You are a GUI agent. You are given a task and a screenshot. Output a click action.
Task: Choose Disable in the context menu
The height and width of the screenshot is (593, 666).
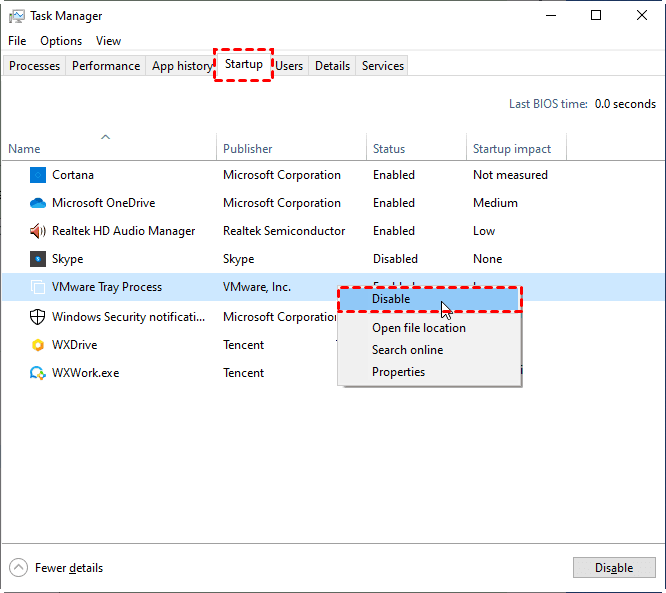tap(391, 298)
